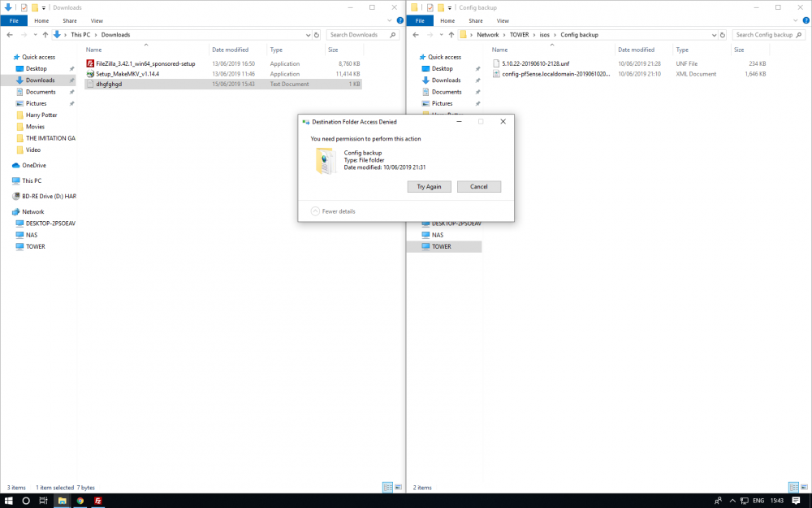Open Video folder in sidebar

coord(33,150)
